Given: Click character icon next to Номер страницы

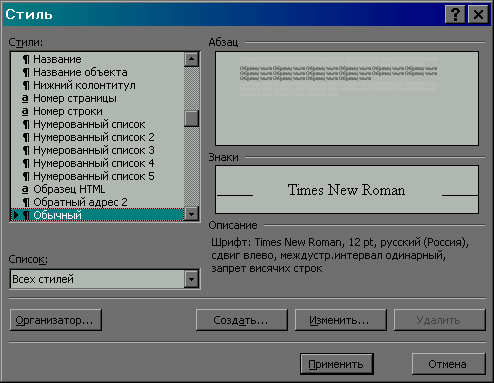Looking at the screenshot, I should point(25,99).
